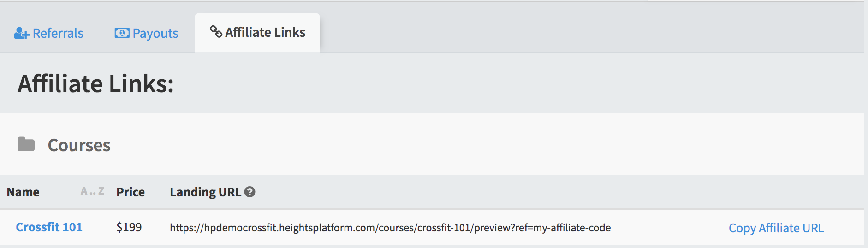Click the Courses folder icon
The width and height of the screenshot is (868, 248).
pos(26,144)
